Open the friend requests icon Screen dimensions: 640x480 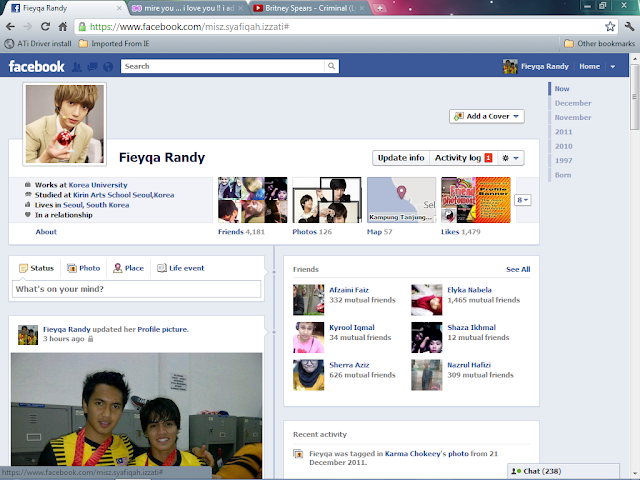point(77,67)
